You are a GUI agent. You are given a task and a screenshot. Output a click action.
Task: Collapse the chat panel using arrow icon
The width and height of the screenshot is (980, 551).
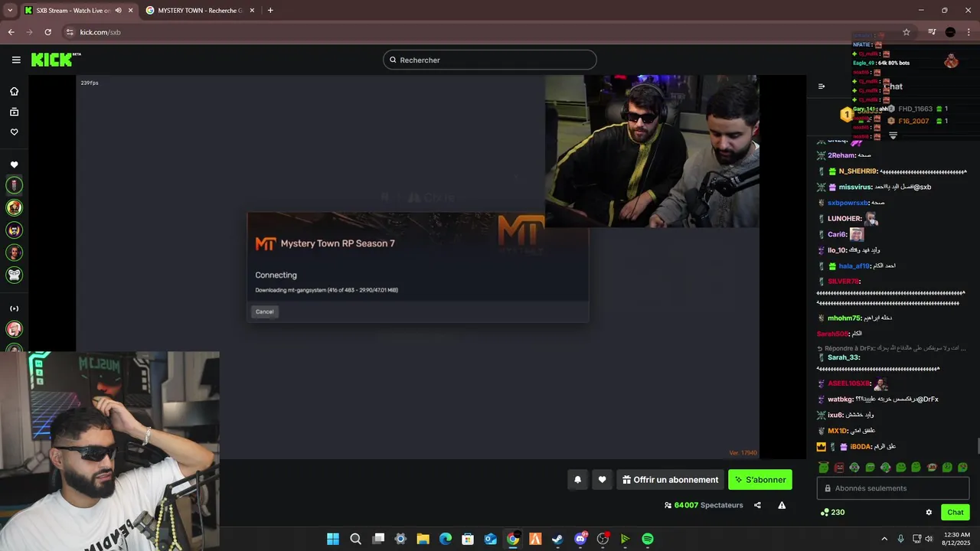822,86
